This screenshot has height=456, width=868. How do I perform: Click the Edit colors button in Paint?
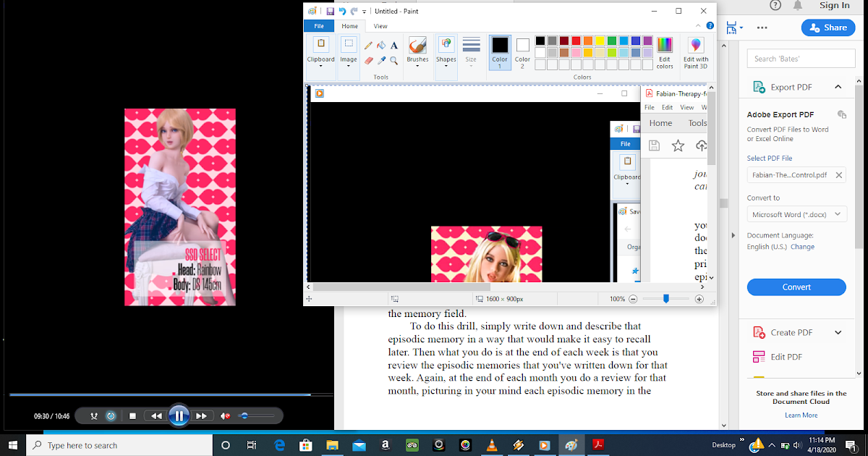(x=665, y=52)
